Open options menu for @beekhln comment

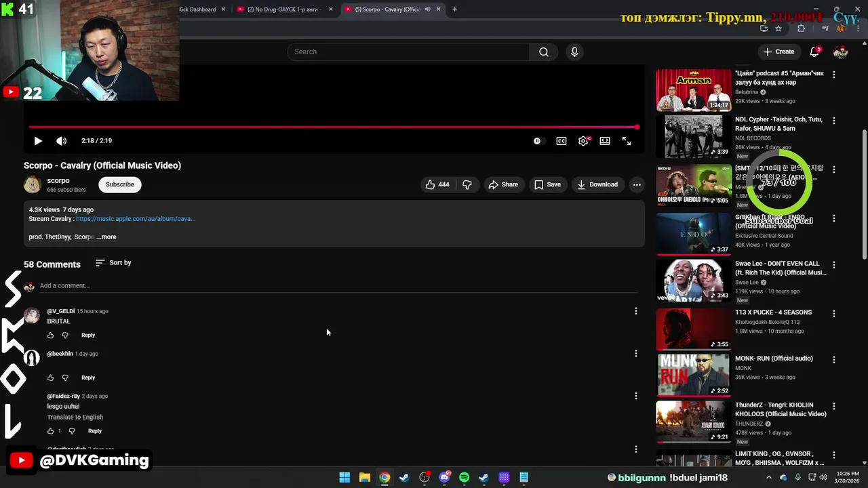pos(636,353)
